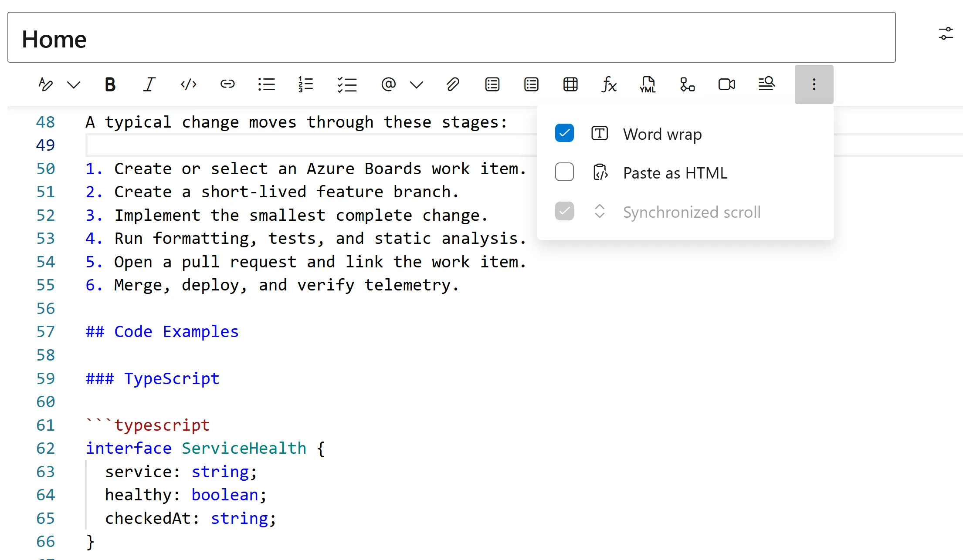Embed a video with camera icon
The image size is (963, 560).
coord(726,84)
